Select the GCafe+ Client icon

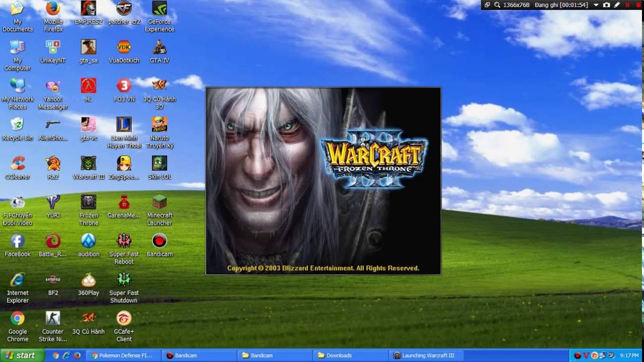124,326
